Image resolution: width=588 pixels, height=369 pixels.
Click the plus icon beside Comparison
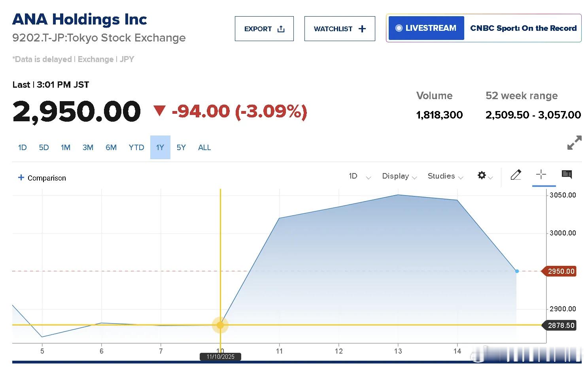click(21, 178)
